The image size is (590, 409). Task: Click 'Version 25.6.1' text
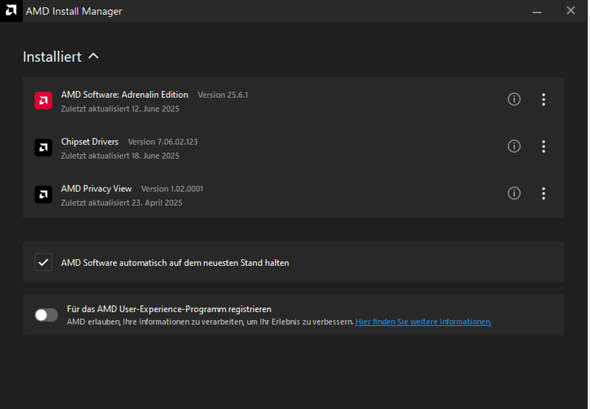[x=223, y=95]
